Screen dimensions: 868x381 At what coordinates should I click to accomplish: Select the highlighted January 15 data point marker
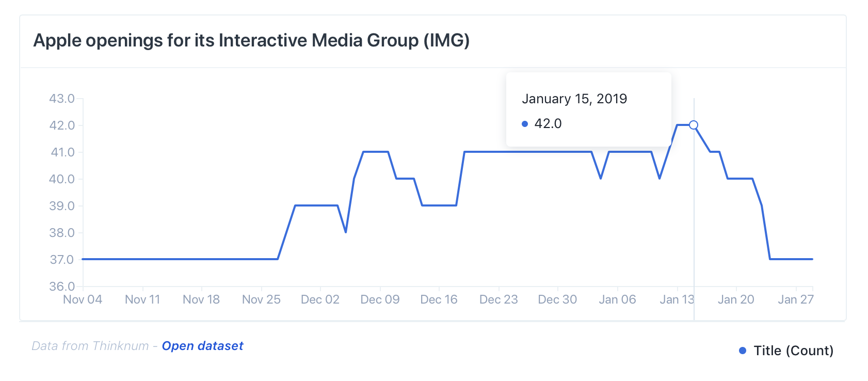694,125
